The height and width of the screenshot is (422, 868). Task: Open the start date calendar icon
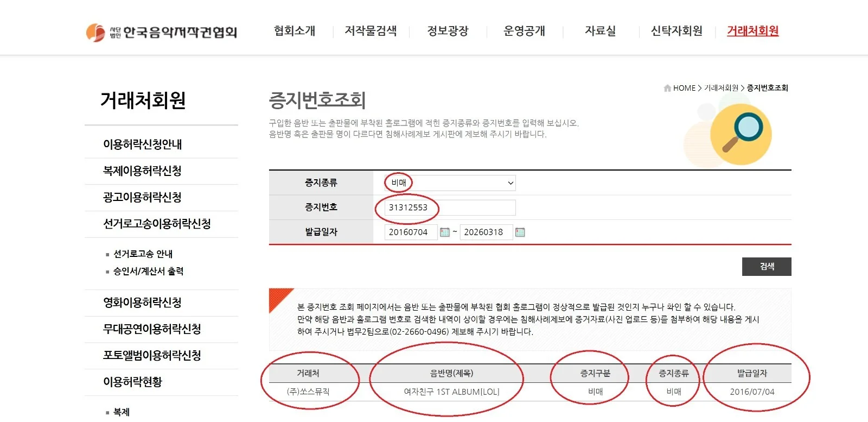pyautogui.click(x=445, y=232)
